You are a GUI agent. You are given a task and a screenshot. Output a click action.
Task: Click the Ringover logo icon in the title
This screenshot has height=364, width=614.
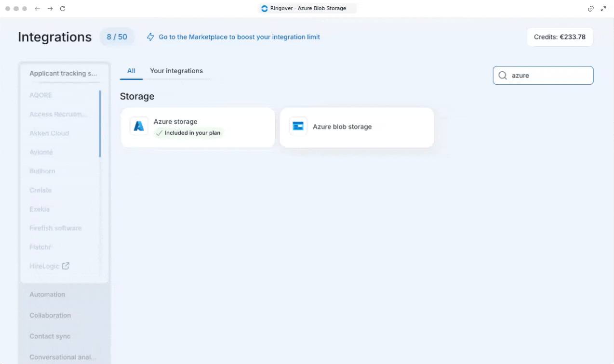click(x=264, y=9)
